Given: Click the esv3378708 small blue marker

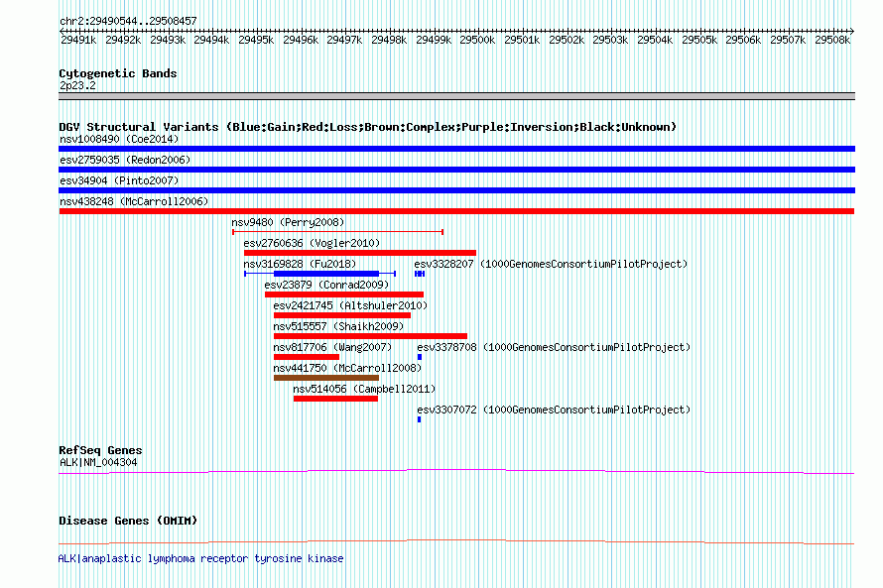Looking at the screenshot, I should tap(420, 357).
